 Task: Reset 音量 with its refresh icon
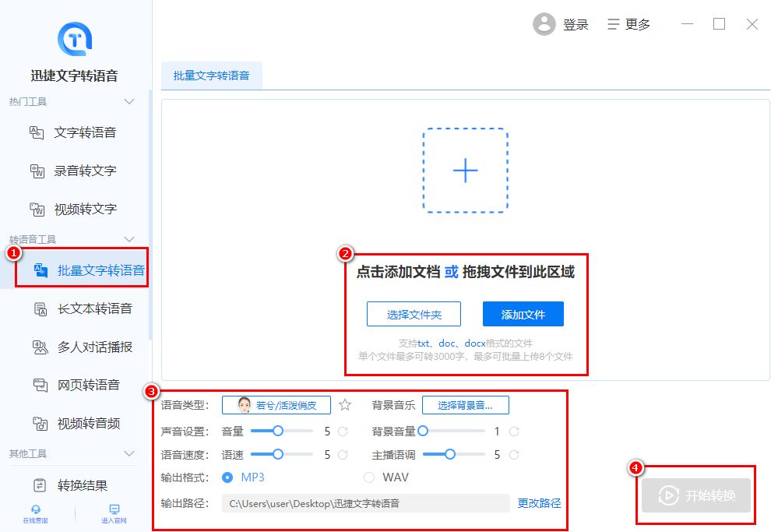click(x=343, y=432)
